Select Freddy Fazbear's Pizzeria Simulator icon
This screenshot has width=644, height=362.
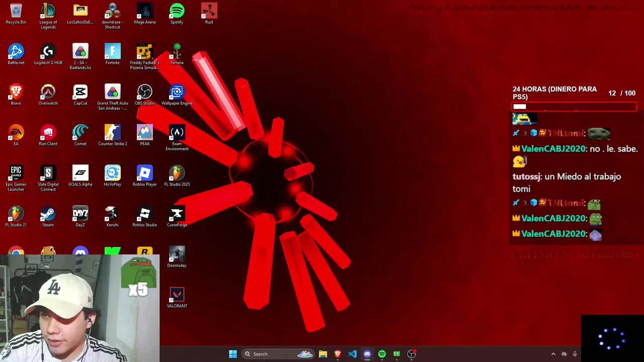(x=145, y=57)
